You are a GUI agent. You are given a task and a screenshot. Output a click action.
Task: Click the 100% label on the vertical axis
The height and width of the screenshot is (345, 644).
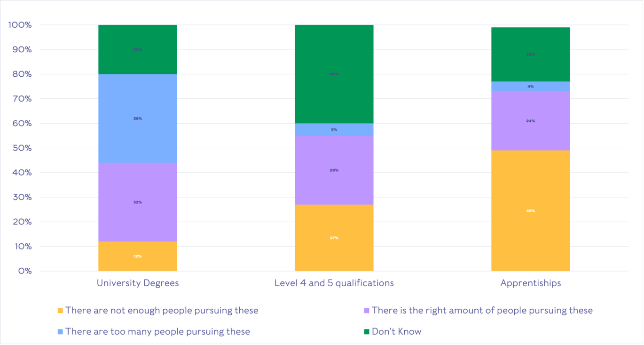20,25
